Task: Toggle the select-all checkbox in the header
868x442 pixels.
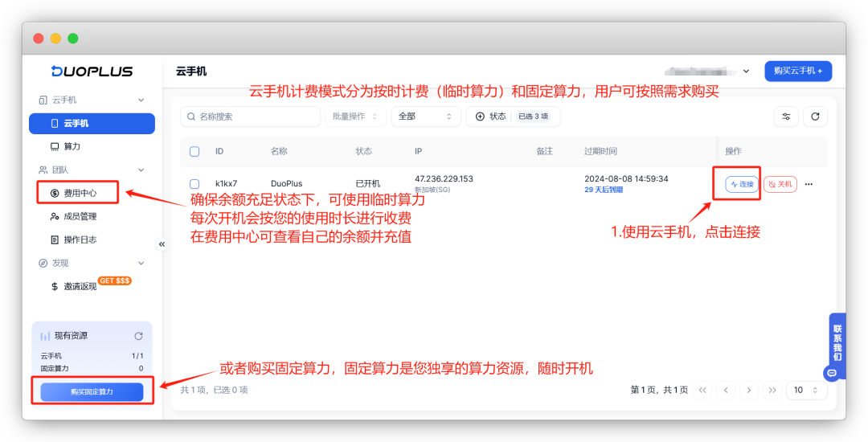Action: [194, 151]
